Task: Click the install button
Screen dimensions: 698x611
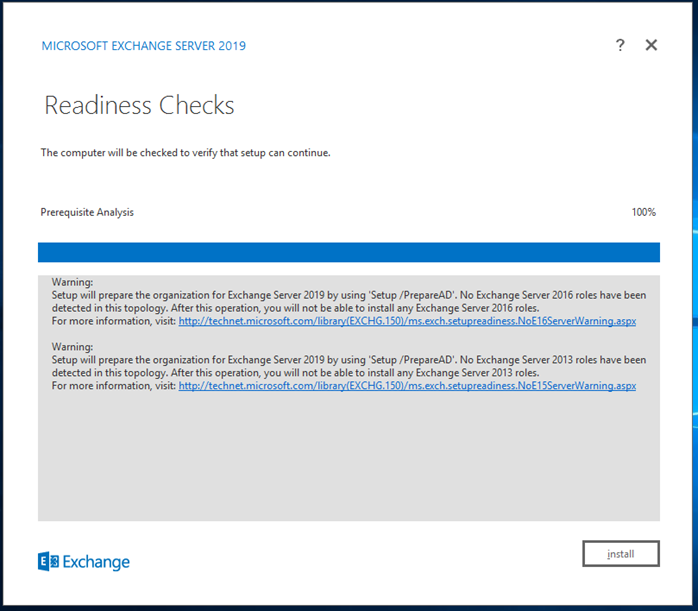Action: (621, 554)
